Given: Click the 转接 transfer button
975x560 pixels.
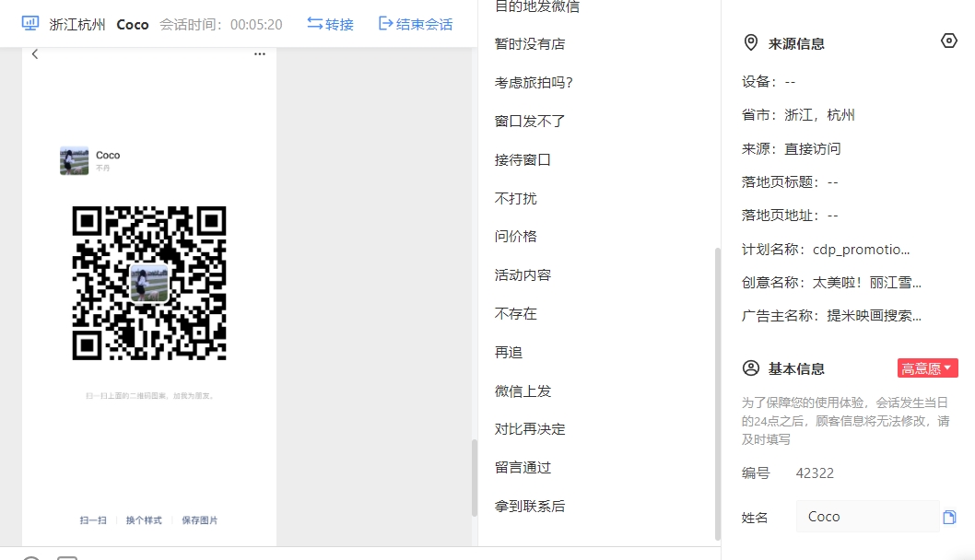Looking at the screenshot, I should [330, 24].
